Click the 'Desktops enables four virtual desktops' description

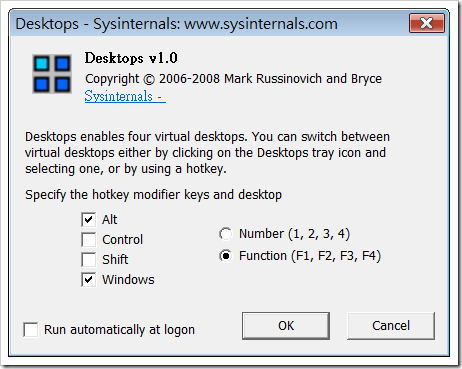207,153
